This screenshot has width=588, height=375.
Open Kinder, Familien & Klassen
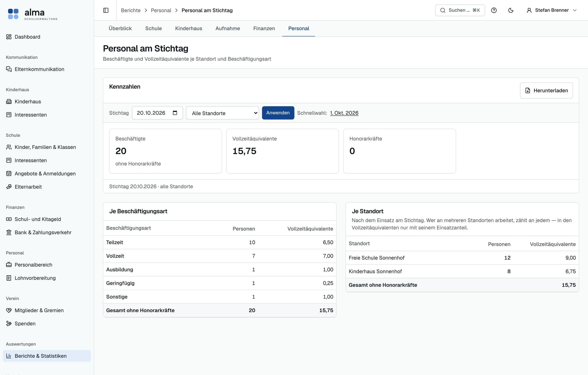tap(47, 147)
